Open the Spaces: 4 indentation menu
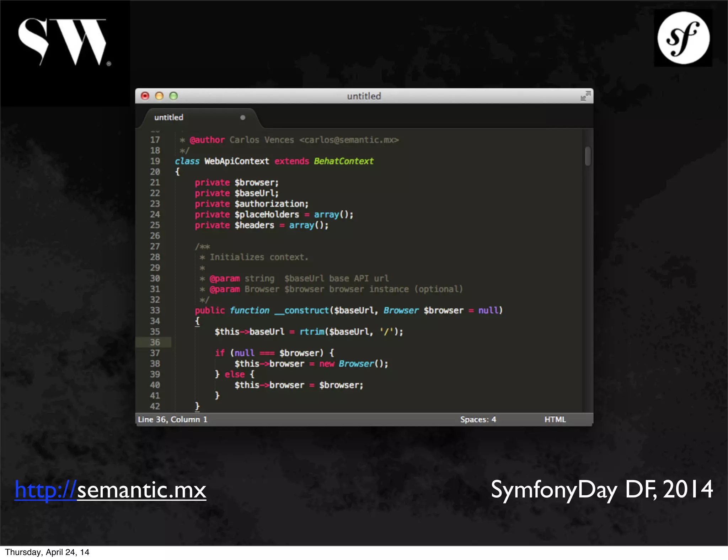 coord(478,419)
